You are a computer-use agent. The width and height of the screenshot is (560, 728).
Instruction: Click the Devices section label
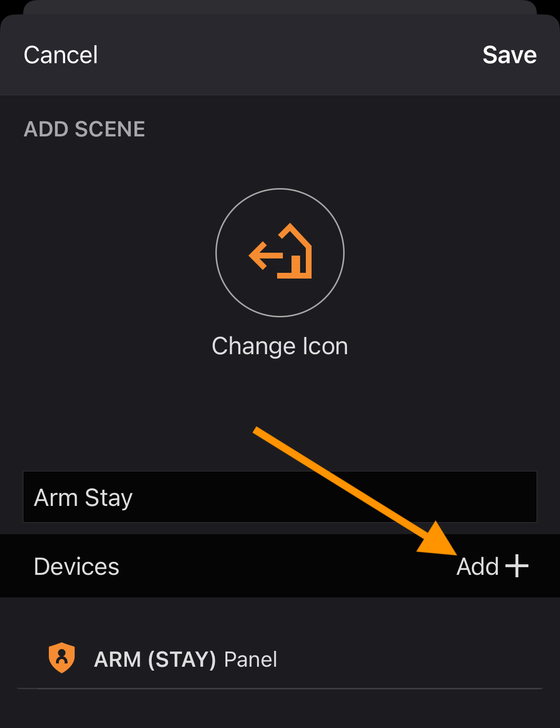pos(77,566)
